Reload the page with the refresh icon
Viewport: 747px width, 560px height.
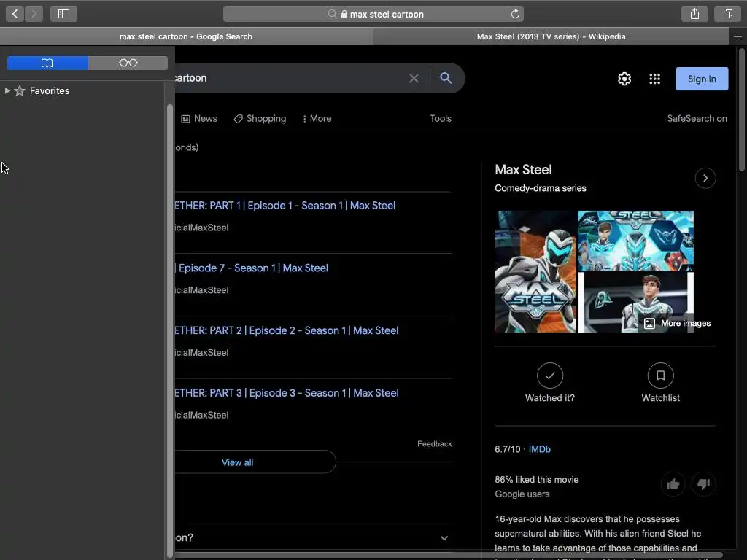coord(515,14)
